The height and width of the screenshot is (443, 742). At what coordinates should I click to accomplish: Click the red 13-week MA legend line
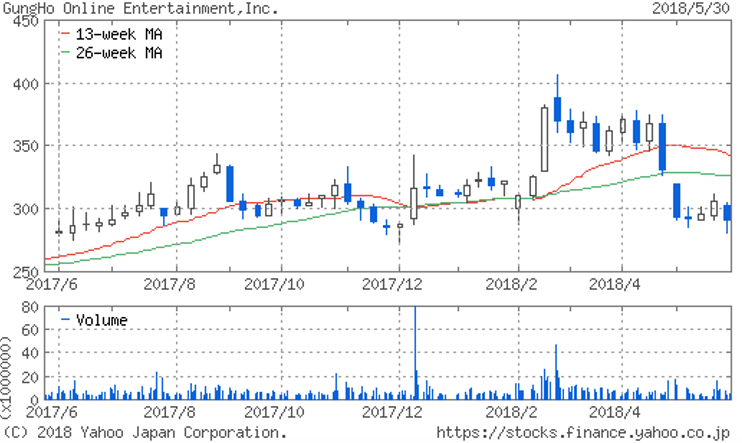click(x=66, y=33)
